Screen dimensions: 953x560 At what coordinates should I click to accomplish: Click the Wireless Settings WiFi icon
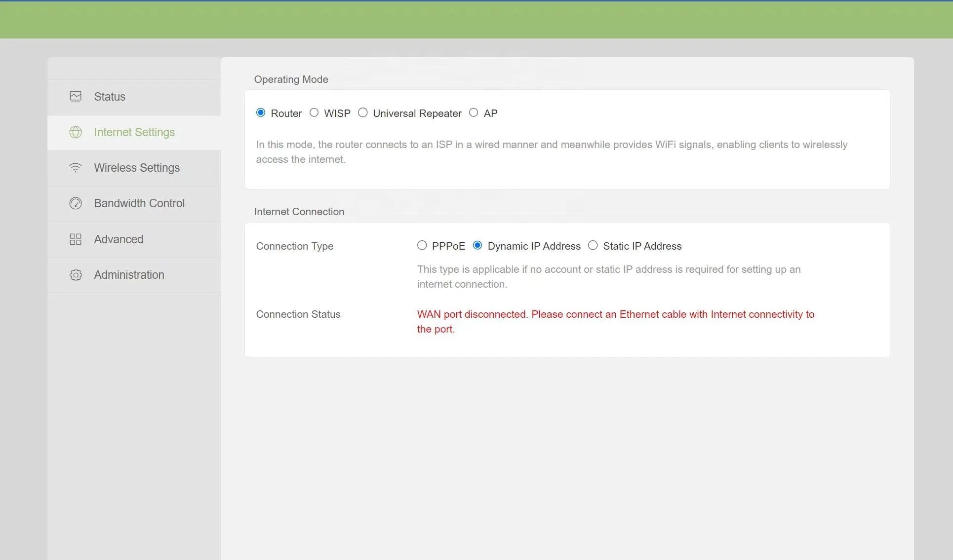coord(76,168)
